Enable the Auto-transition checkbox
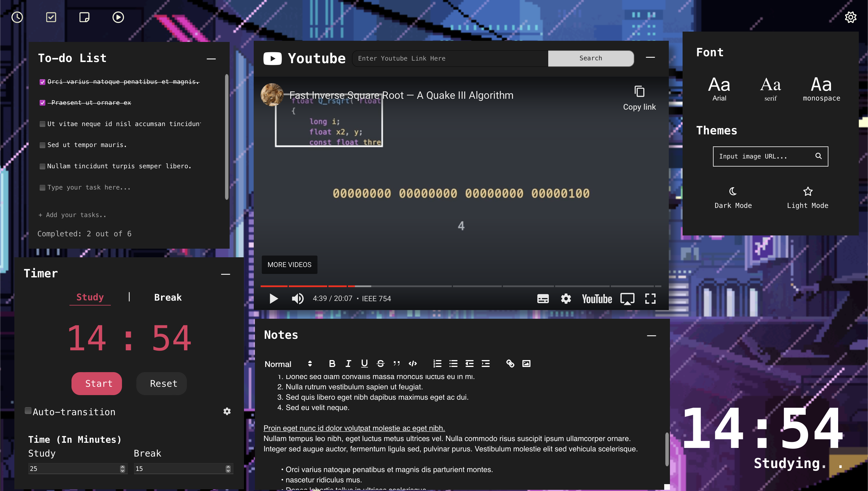 (x=28, y=411)
